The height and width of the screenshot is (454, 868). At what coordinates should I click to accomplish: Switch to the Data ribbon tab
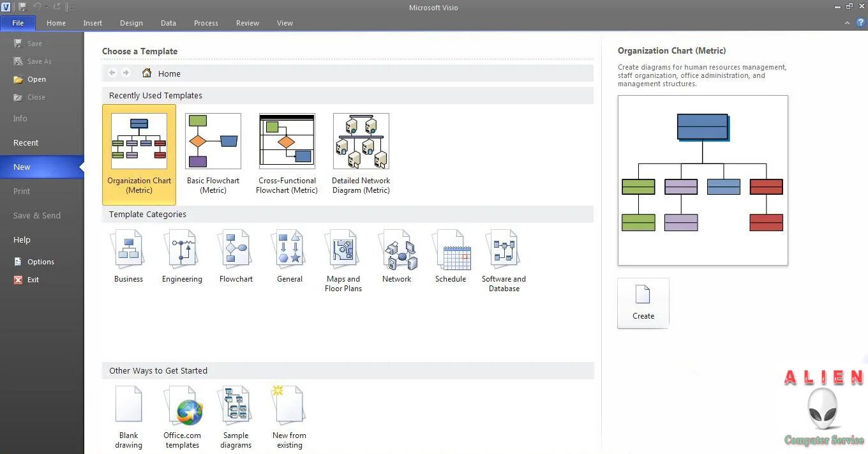click(x=168, y=23)
